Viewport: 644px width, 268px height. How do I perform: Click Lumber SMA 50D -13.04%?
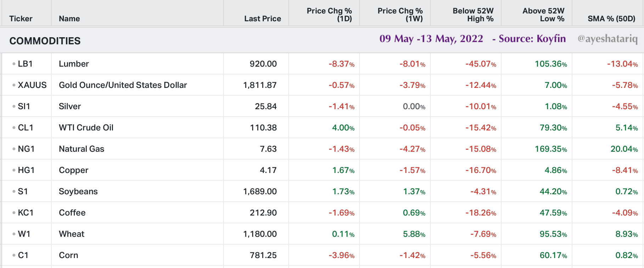tap(622, 64)
